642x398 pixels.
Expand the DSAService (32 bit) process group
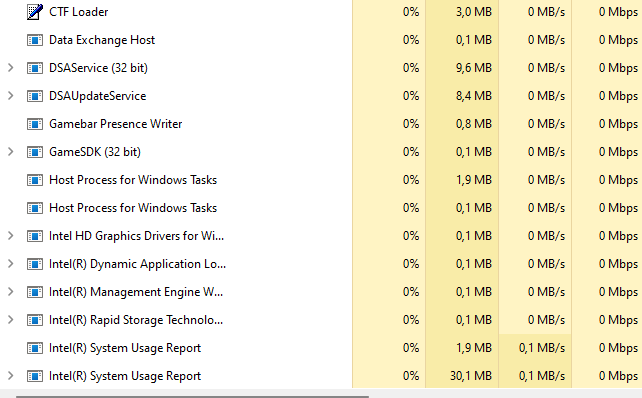point(11,68)
